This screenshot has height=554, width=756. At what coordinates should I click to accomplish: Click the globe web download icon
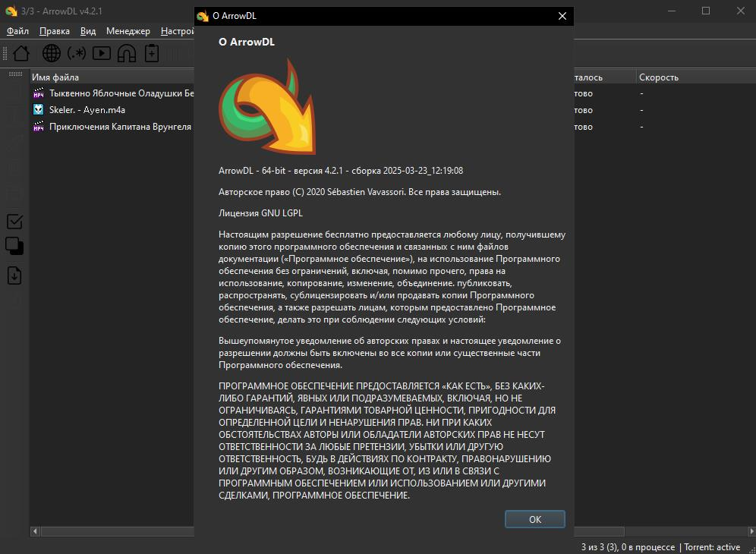52,53
